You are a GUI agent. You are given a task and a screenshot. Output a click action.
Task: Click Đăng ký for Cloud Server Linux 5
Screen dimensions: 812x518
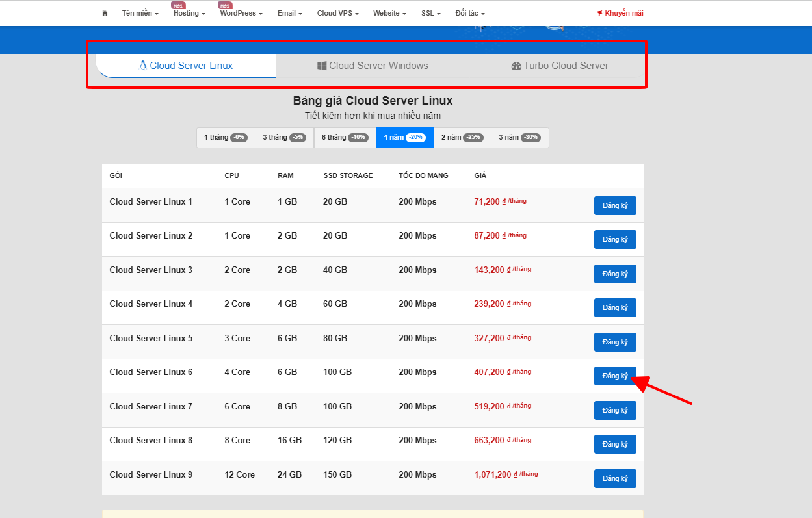615,342
